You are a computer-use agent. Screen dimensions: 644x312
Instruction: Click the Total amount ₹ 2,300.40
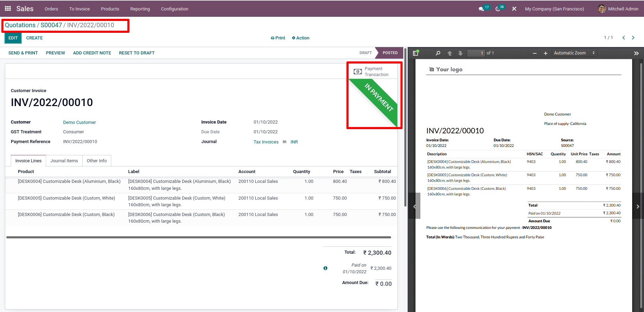point(377,253)
